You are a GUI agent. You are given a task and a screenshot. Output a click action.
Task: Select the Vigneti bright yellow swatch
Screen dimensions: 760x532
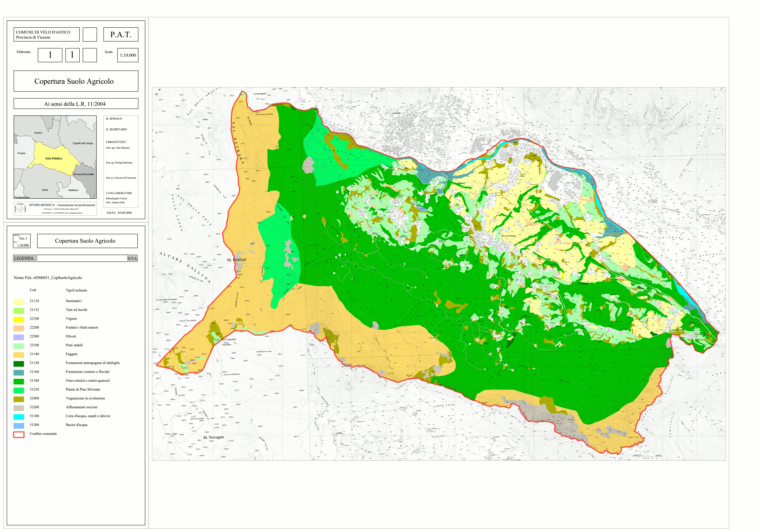pos(19,319)
